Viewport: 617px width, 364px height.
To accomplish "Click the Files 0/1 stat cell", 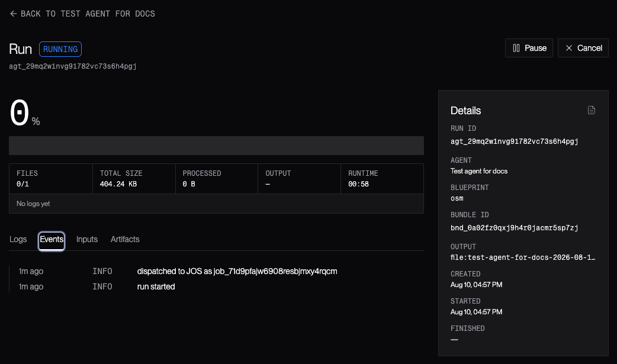I will point(51,179).
